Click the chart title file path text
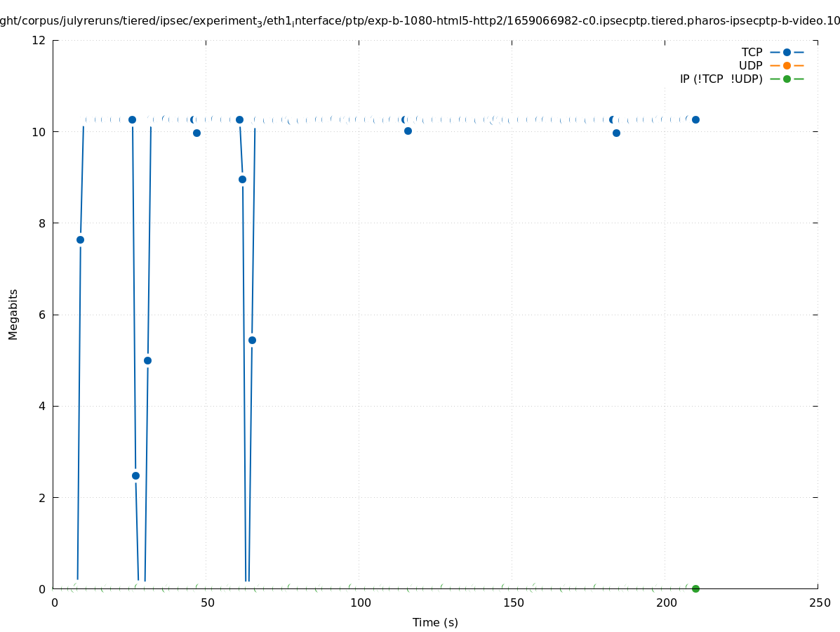This screenshot has height=632, width=840. (420, 22)
